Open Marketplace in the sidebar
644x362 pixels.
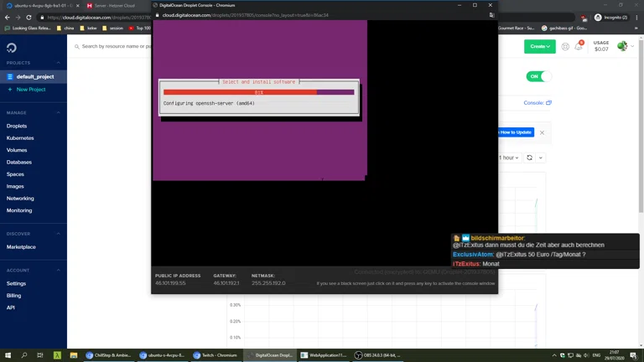(21, 247)
